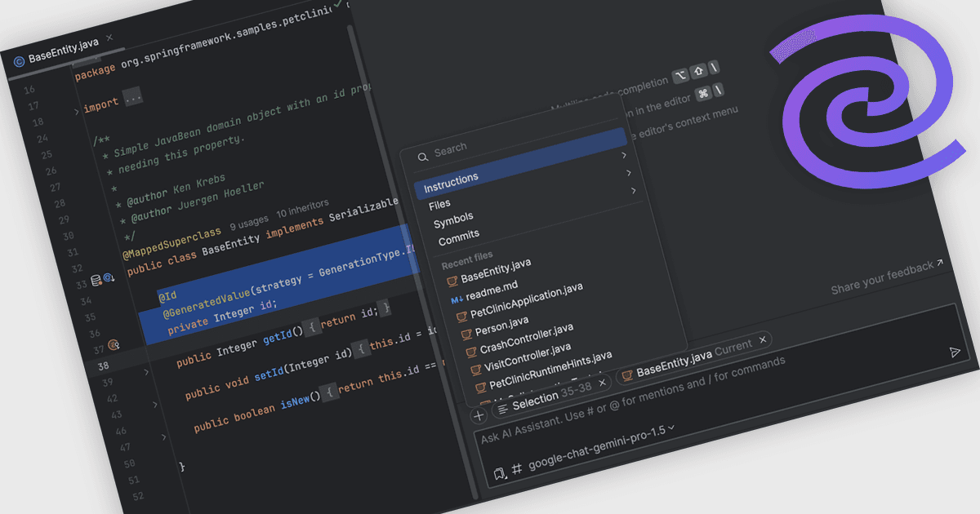Click the class icon on BaseEntity.java tab
The width and height of the screenshot is (980, 514).
[19, 60]
